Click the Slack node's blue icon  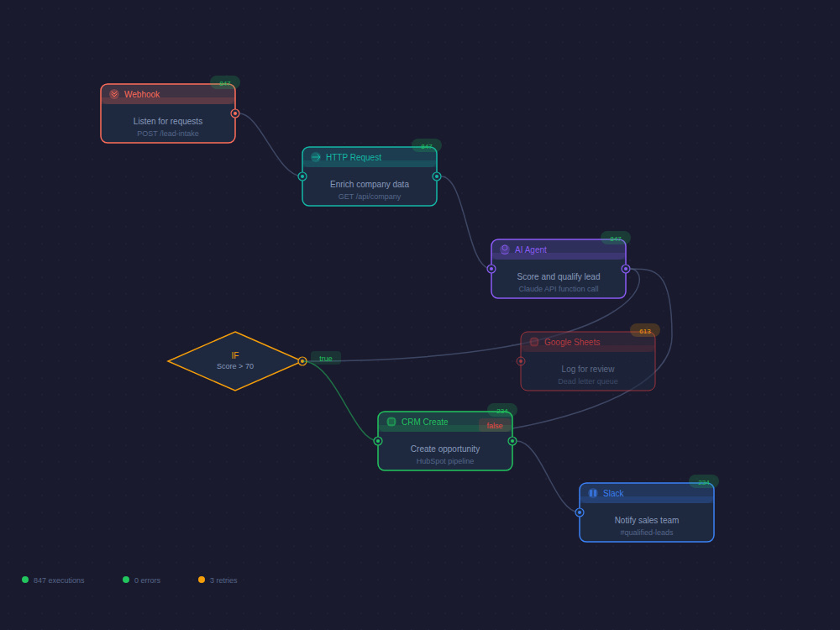tap(592, 493)
